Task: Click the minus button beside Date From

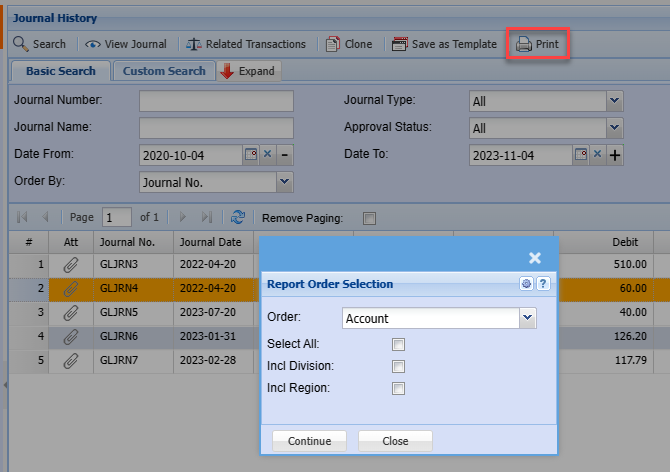Action: [285, 155]
